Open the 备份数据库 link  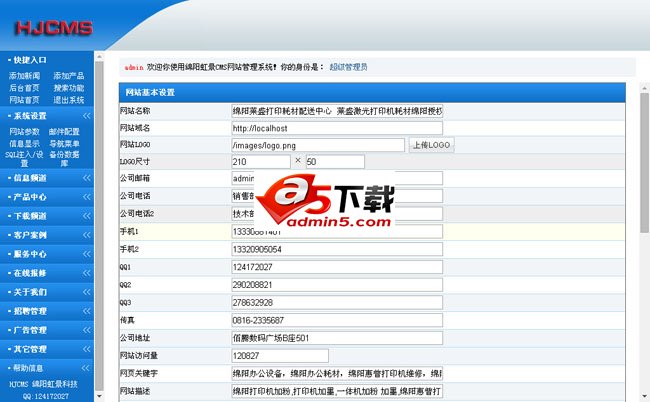[64, 159]
